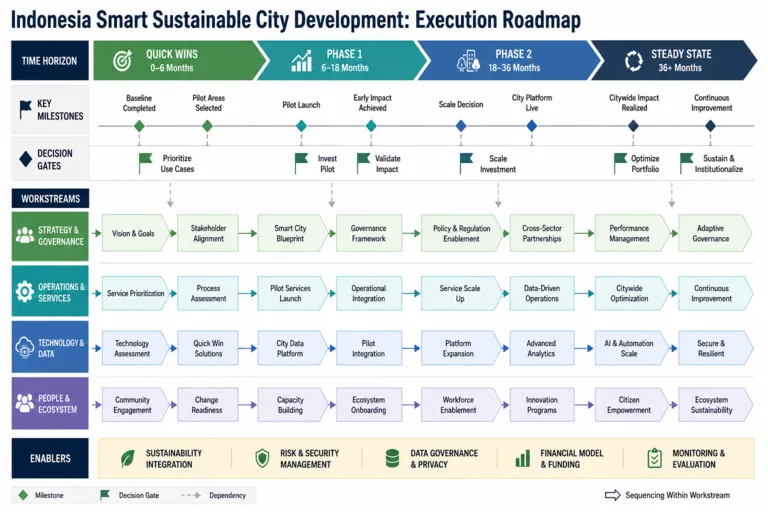The width and height of the screenshot is (768, 512).
Task: Select the Early Impact Achieved milestone diamond
Action: tap(371, 126)
